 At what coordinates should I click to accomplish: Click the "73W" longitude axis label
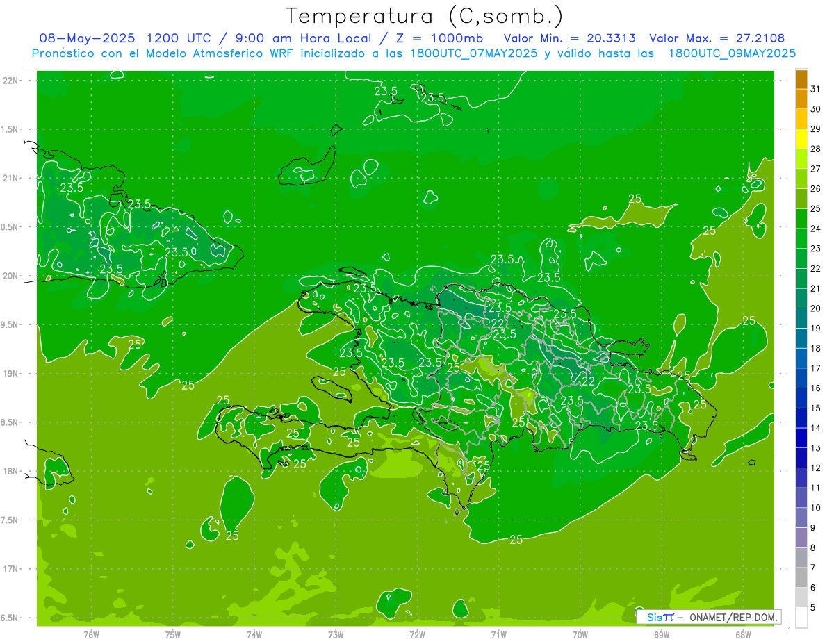pos(336,634)
